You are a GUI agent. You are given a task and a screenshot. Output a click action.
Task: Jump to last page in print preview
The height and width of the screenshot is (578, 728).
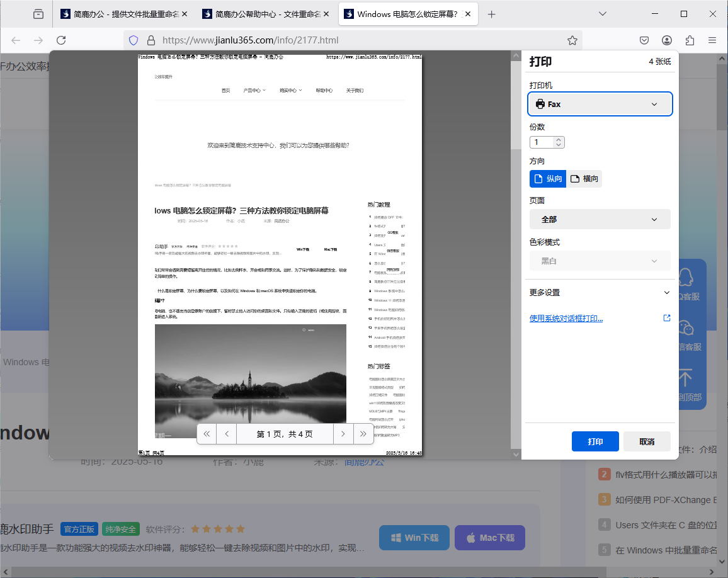tap(363, 434)
